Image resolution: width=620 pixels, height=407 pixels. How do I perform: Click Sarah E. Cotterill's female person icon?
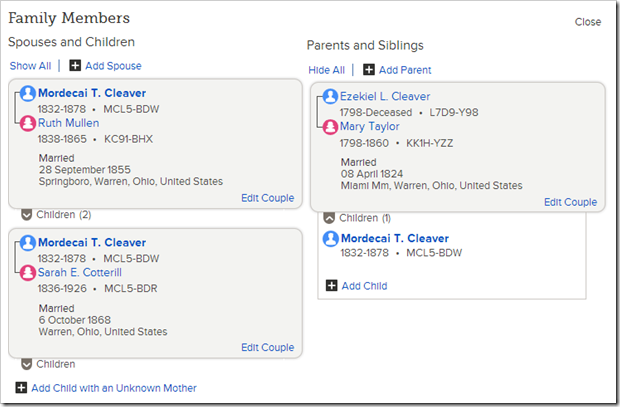click(28, 272)
